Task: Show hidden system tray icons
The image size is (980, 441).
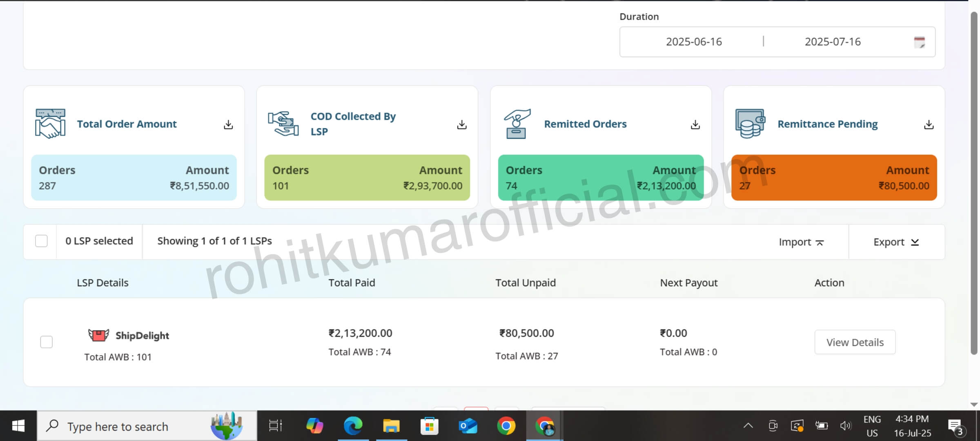Action: tap(748, 426)
